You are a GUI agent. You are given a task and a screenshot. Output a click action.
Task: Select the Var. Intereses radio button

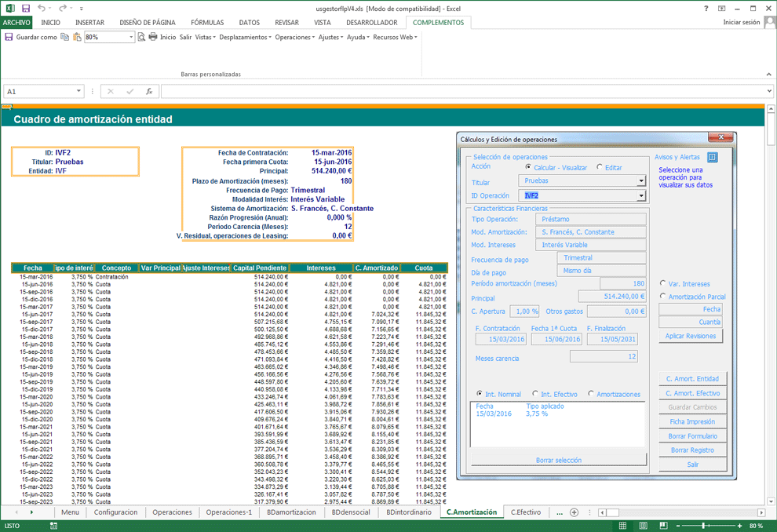[662, 283]
